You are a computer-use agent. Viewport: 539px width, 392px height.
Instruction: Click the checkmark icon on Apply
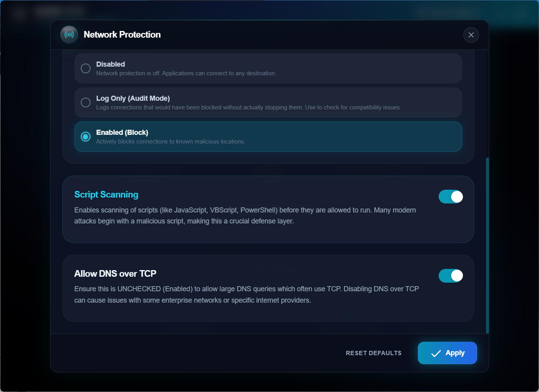pyautogui.click(x=436, y=354)
